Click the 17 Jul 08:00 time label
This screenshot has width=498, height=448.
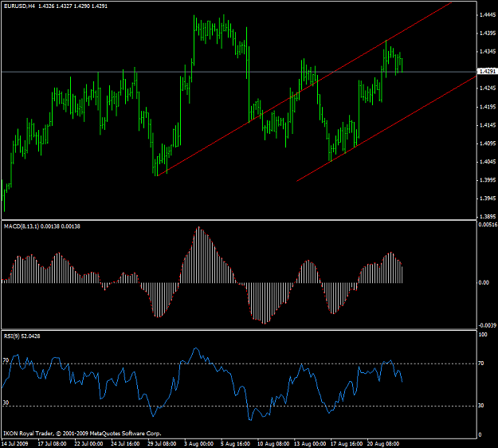point(52,443)
